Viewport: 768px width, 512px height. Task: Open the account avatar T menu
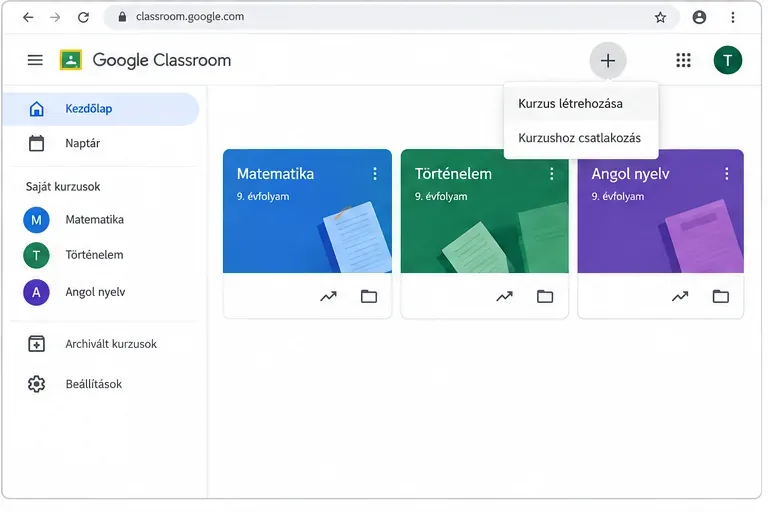[x=727, y=60]
